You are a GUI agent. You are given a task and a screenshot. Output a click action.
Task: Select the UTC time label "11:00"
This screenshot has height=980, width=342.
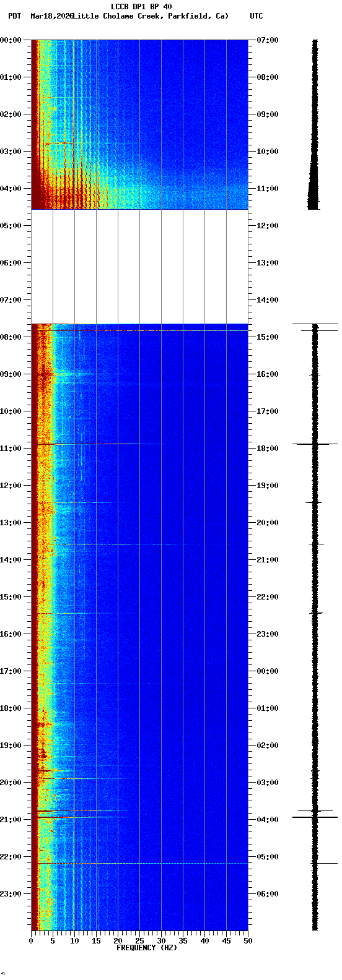tap(268, 189)
